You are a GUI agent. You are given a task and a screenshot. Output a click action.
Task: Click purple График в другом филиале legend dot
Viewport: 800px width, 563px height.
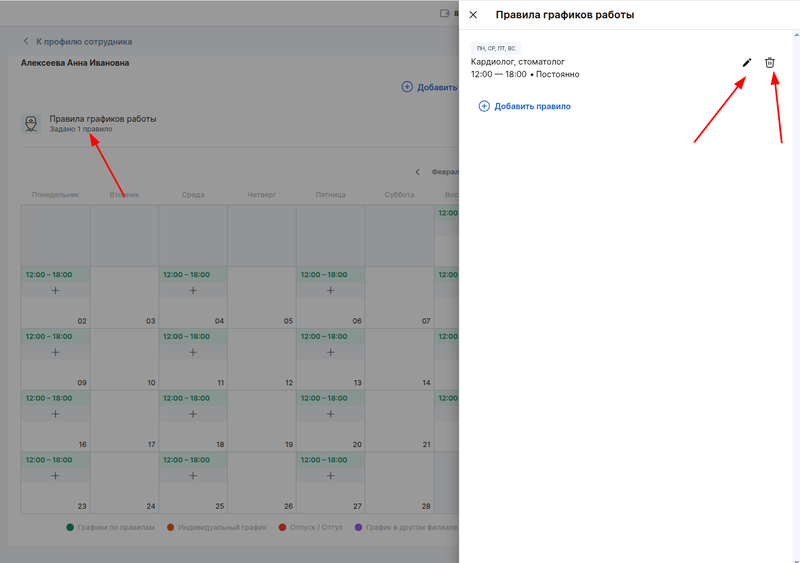click(x=359, y=527)
